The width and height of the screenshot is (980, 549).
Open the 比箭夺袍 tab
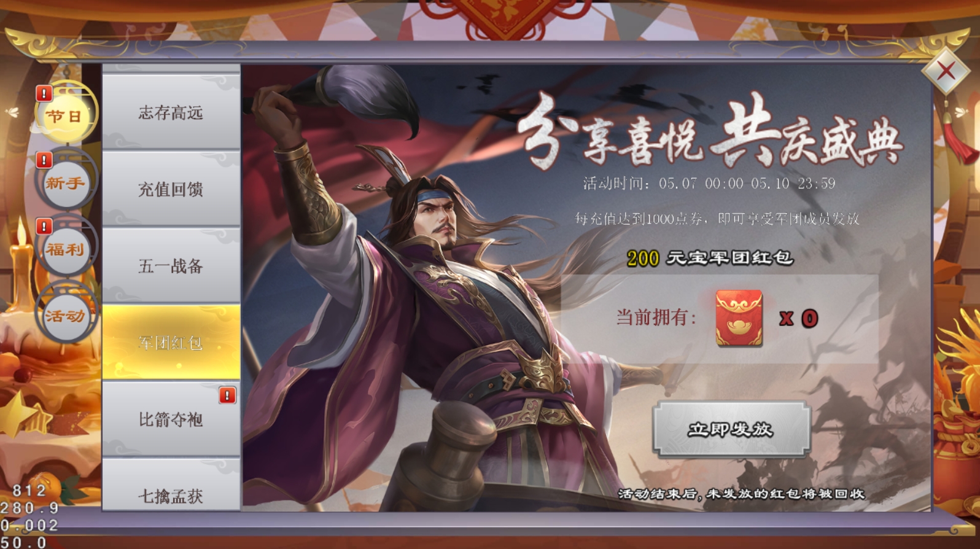coord(171,419)
